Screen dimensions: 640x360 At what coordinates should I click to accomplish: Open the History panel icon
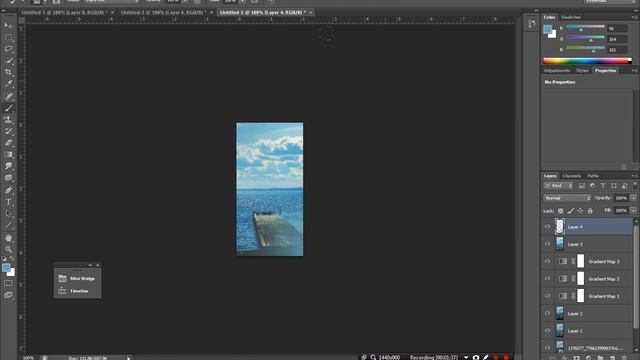click(x=531, y=24)
